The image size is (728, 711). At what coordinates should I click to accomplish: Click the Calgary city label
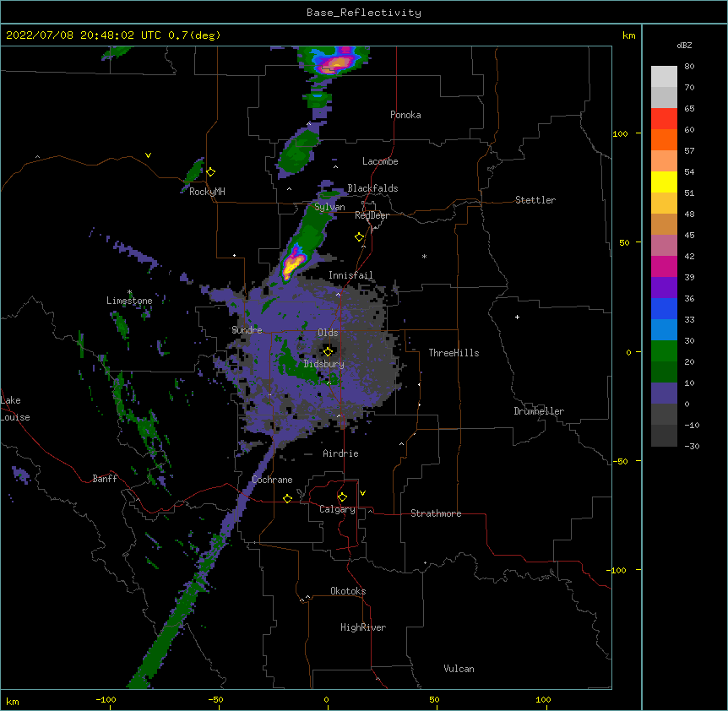click(x=337, y=509)
